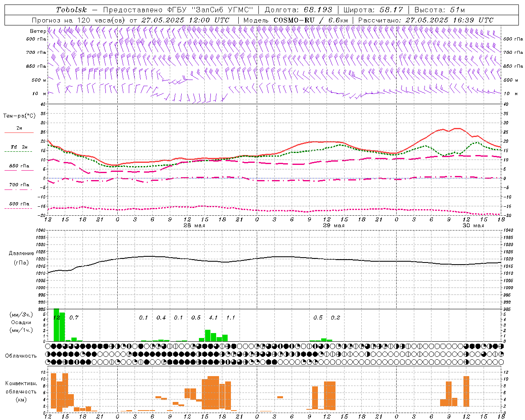Screen dimensions: 525x420
Task: Select the "Осадки" precipitation label
Action: pyautogui.click(x=21, y=322)
